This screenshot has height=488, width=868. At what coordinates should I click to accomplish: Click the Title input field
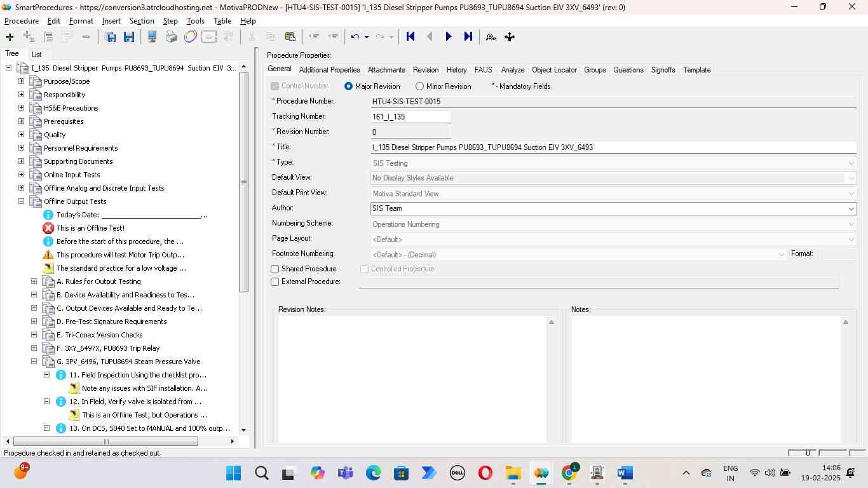coord(613,147)
